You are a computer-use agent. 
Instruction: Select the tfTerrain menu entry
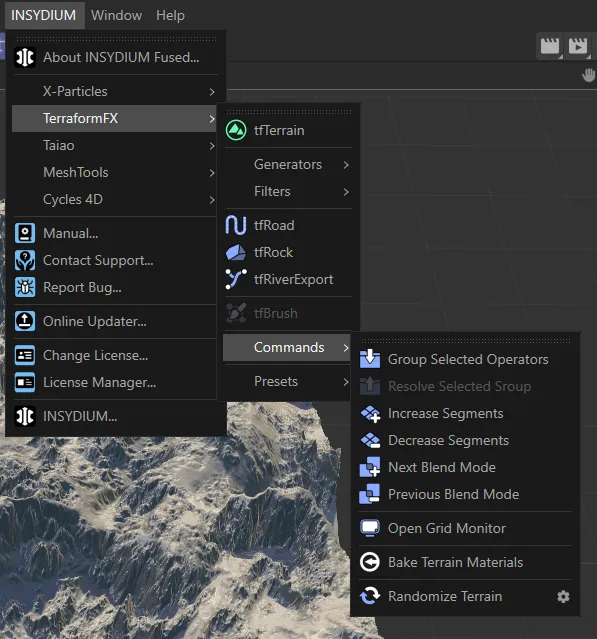(x=289, y=130)
